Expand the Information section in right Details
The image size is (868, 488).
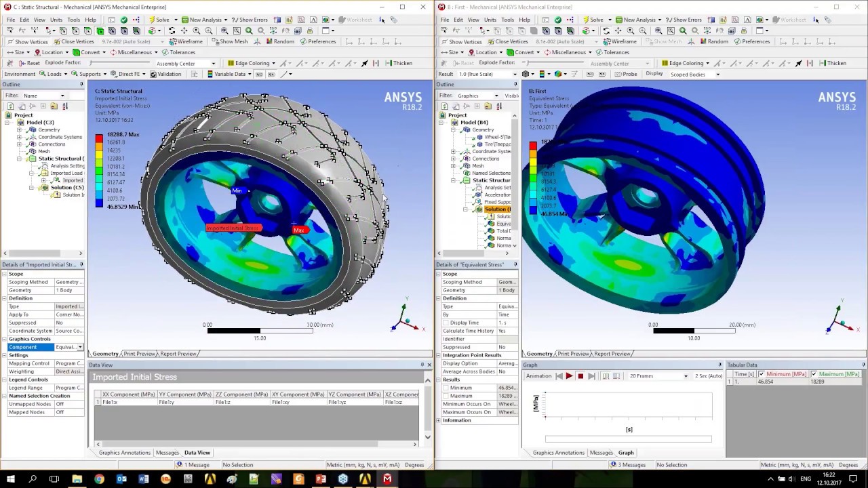pos(439,420)
